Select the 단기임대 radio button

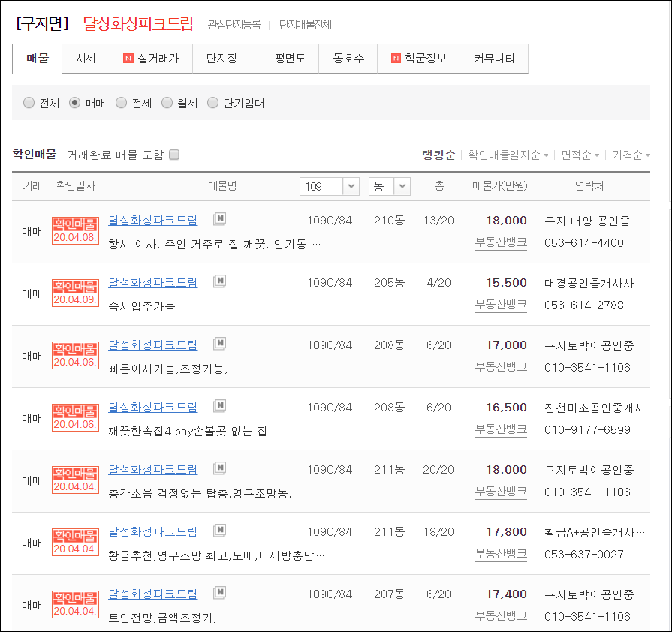tap(213, 102)
